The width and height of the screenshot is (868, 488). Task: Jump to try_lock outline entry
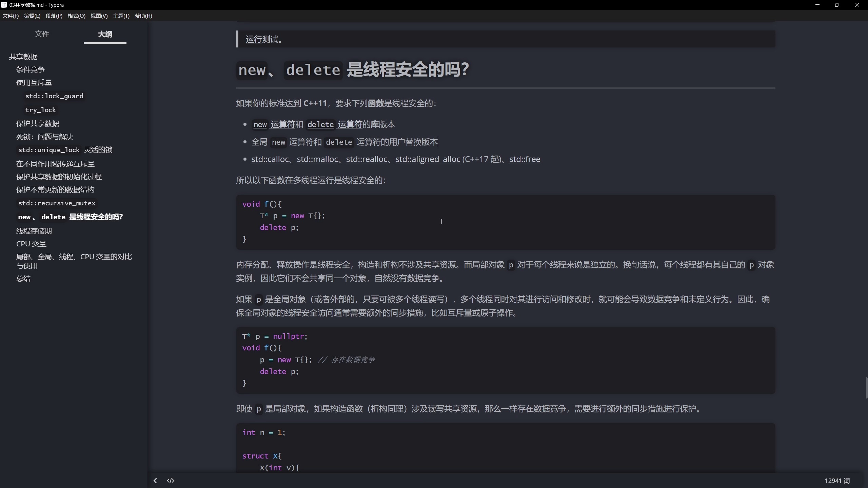click(40, 110)
